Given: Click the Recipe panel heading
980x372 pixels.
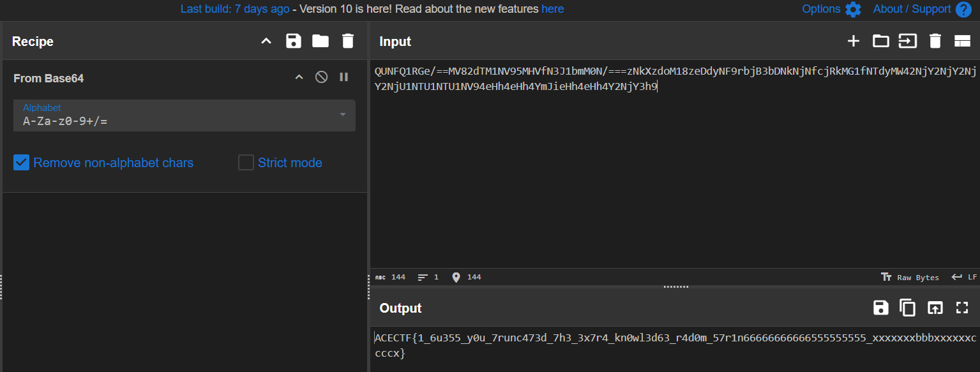Looking at the screenshot, I should 33,41.
